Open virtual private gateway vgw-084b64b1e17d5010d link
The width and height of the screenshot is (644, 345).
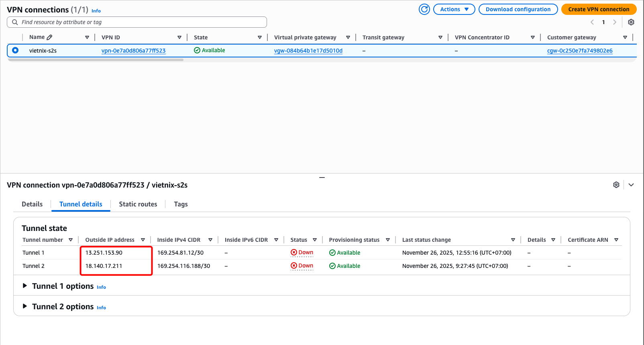coord(308,51)
